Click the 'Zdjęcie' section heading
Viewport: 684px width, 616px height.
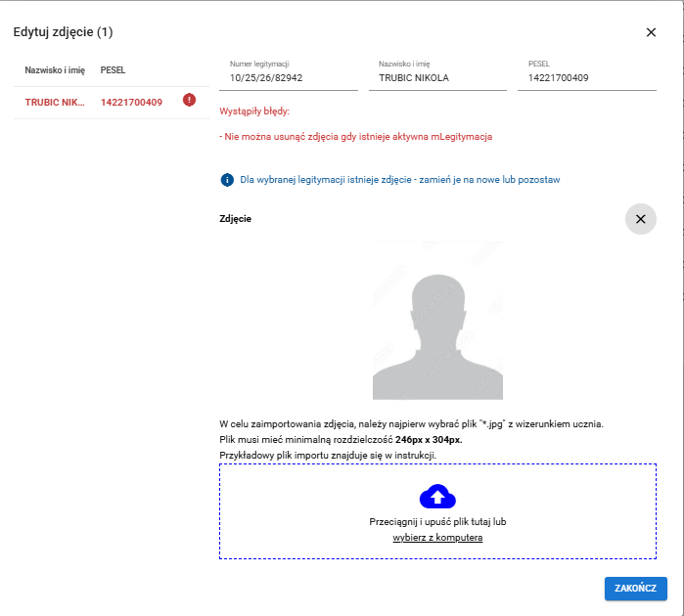pos(235,219)
